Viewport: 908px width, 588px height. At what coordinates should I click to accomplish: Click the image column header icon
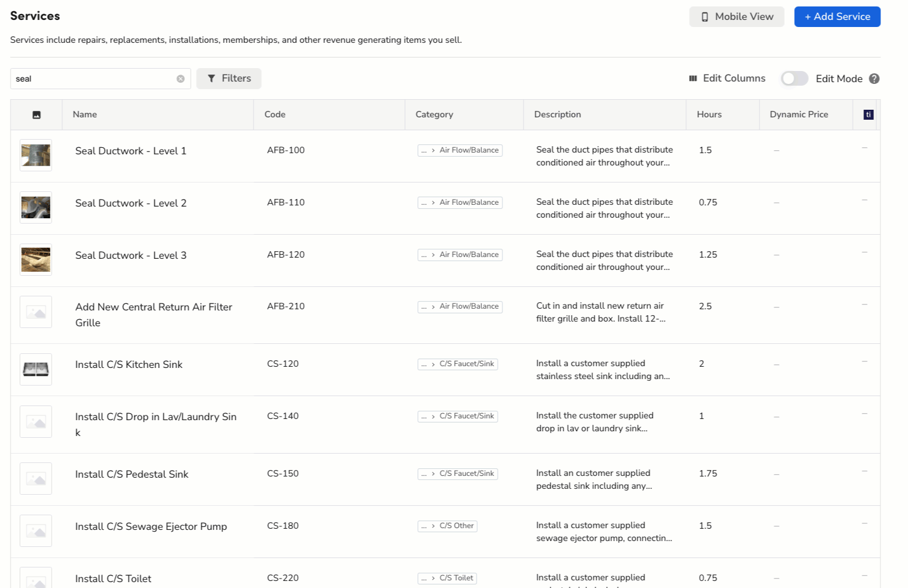[36, 115]
